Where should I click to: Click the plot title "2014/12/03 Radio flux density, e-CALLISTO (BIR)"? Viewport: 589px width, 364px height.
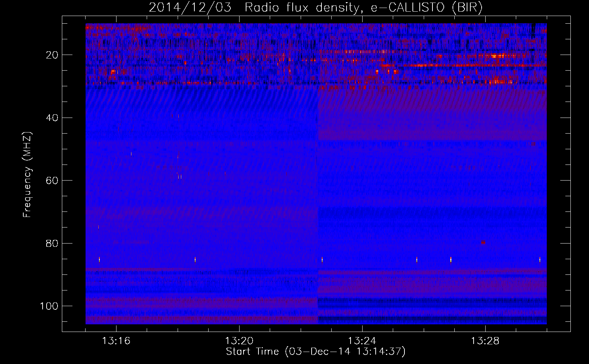click(316, 8)
